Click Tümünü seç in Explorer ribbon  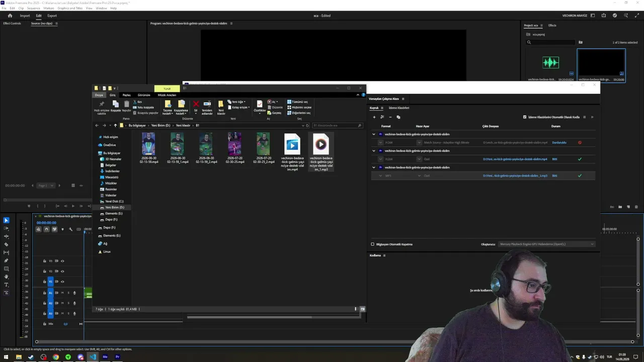(297, 102)
